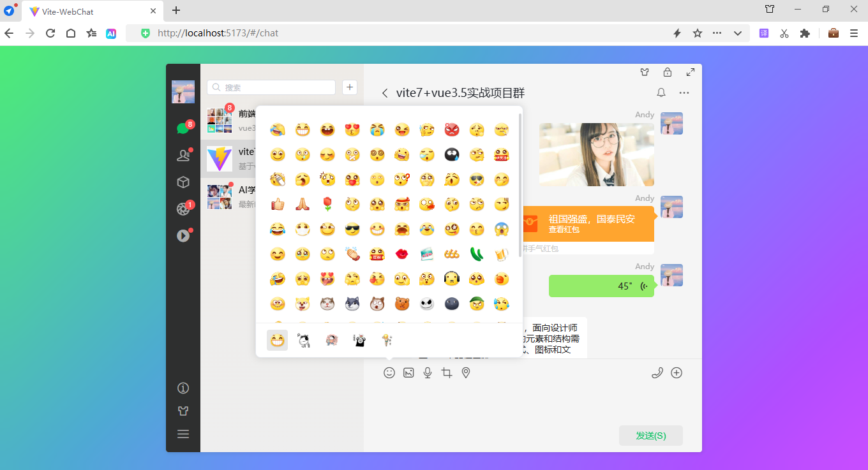Insert the red angry face emoji
The height and width of the screenshot is (470, 868).
coord(451,130)
